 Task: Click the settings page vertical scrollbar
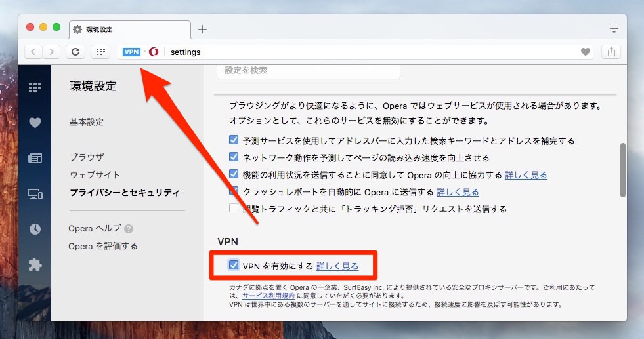622,170
